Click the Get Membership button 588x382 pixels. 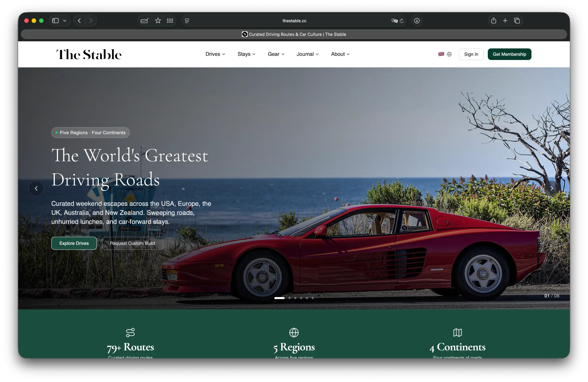coord(509,54)
